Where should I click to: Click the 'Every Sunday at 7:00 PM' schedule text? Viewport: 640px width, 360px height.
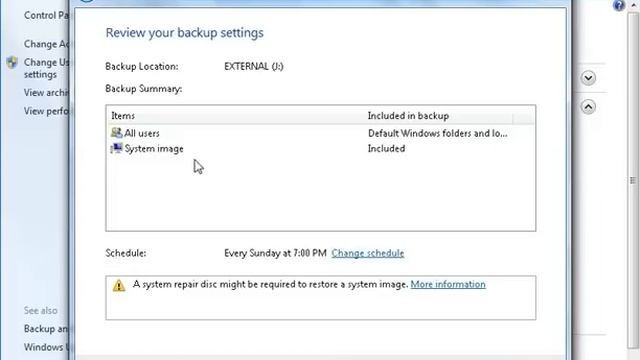275,253
